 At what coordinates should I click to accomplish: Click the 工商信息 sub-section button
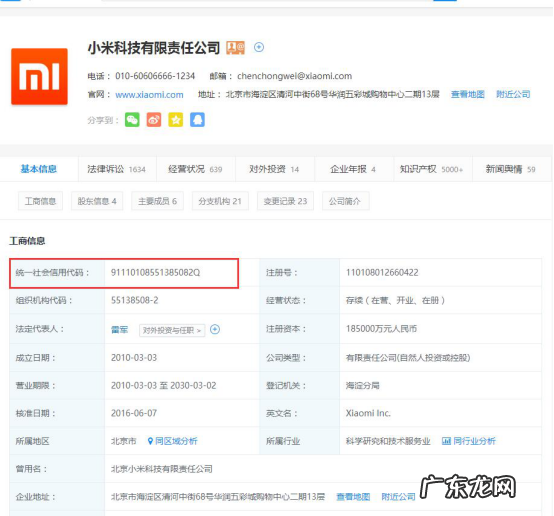[40, 201]
